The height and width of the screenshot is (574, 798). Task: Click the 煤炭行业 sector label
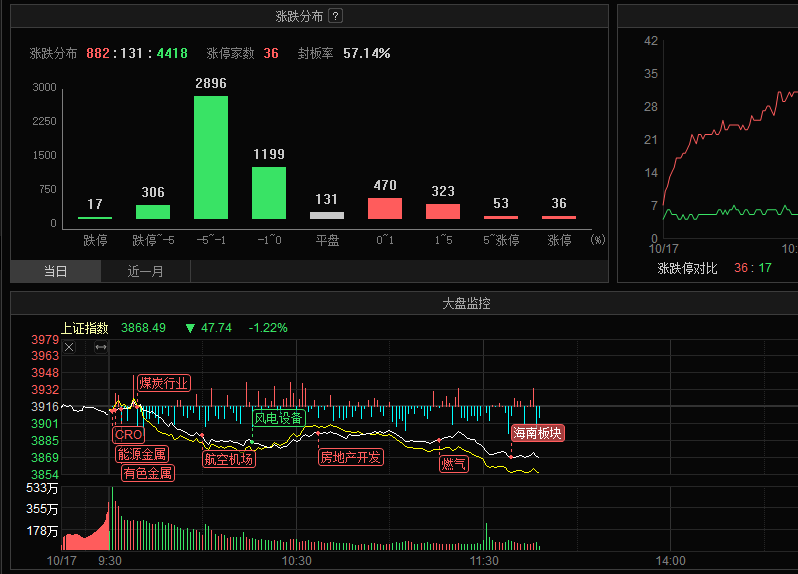click(x=163, y=383)
